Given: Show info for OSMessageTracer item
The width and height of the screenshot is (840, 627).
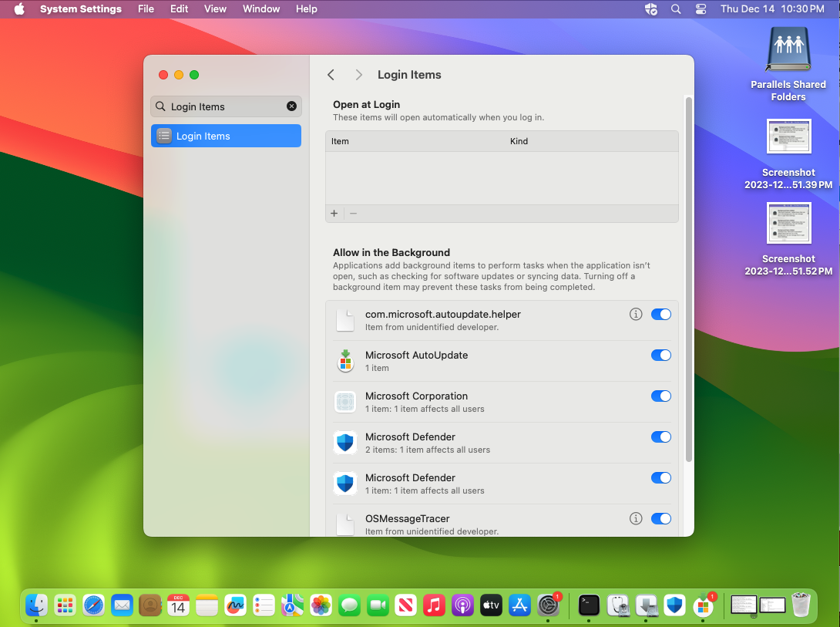Looking at the screenshot, I should tap(635, 518).
